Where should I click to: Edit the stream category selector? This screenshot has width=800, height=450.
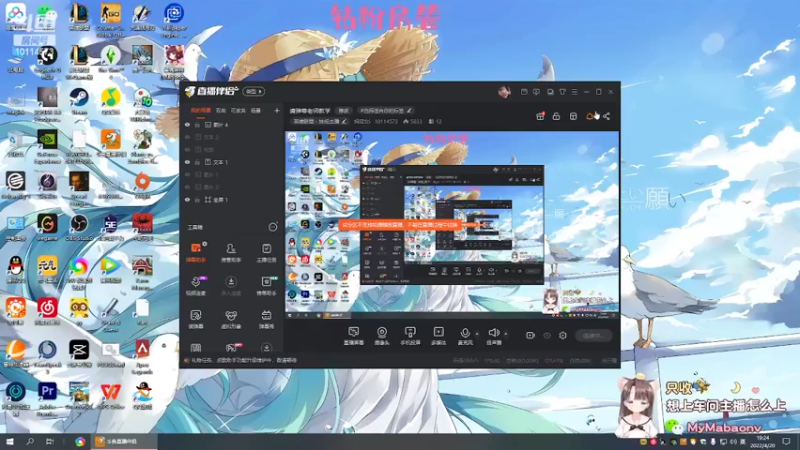point(320,121)
